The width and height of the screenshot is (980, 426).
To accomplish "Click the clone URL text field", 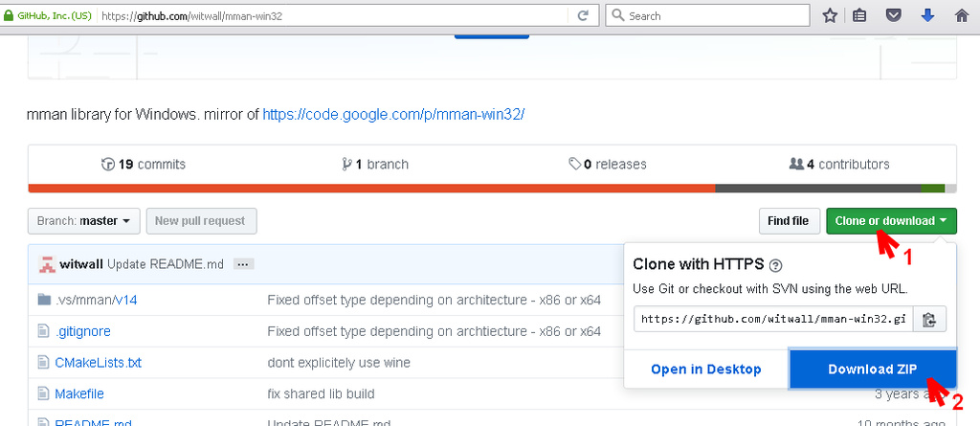I will (x=773, y=320).
